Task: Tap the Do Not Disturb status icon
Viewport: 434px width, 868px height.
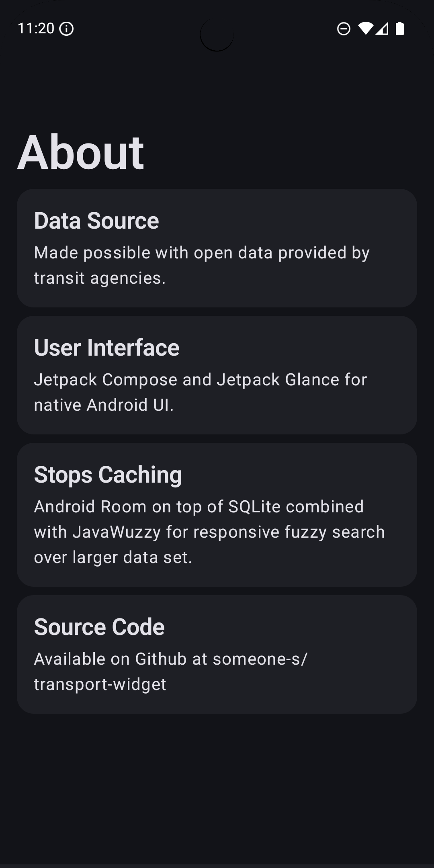Action: click(344, 29)
